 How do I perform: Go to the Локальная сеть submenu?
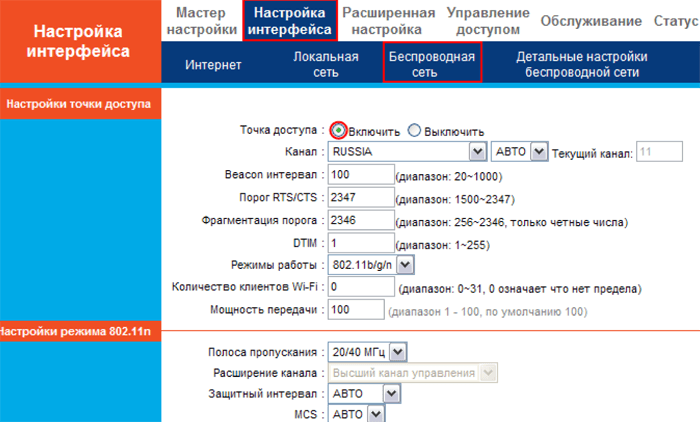point(326,64)
